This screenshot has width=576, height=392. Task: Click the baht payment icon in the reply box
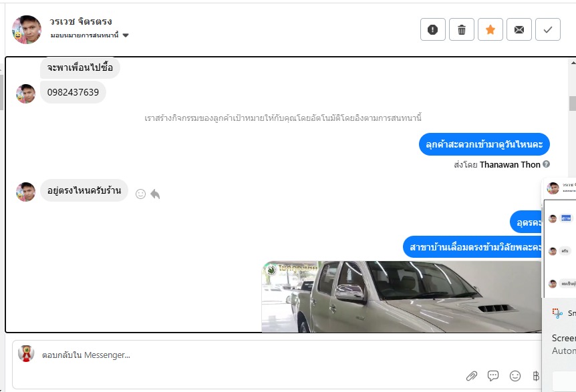(536, 376)
